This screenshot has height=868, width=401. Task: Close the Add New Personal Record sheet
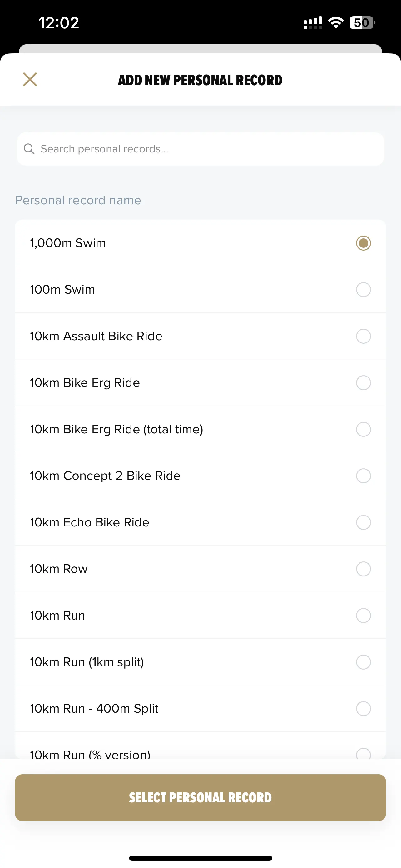pyautogui.click(x=30, y=80)
